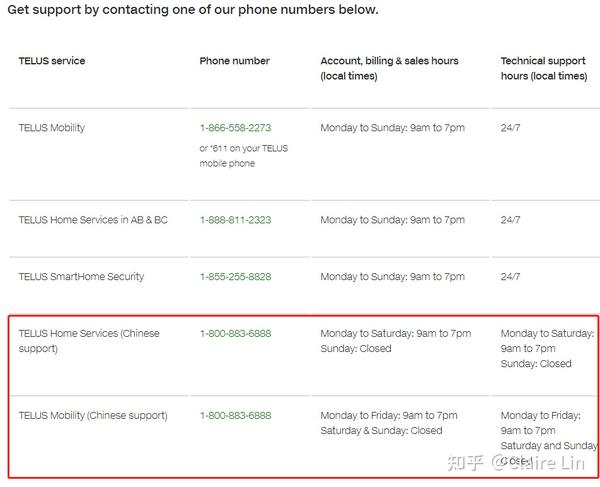Click TELUS Mobility Chinese support phone number

(235, 415)
